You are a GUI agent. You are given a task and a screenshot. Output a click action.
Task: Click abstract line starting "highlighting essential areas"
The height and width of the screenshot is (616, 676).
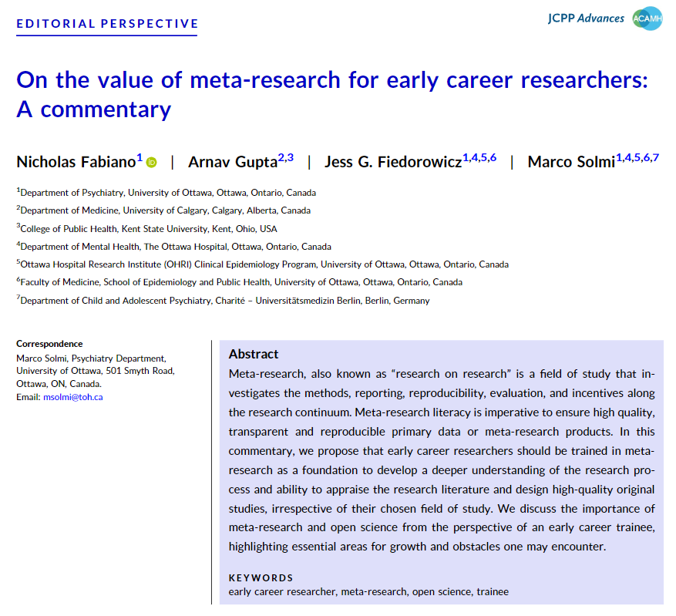417,547
